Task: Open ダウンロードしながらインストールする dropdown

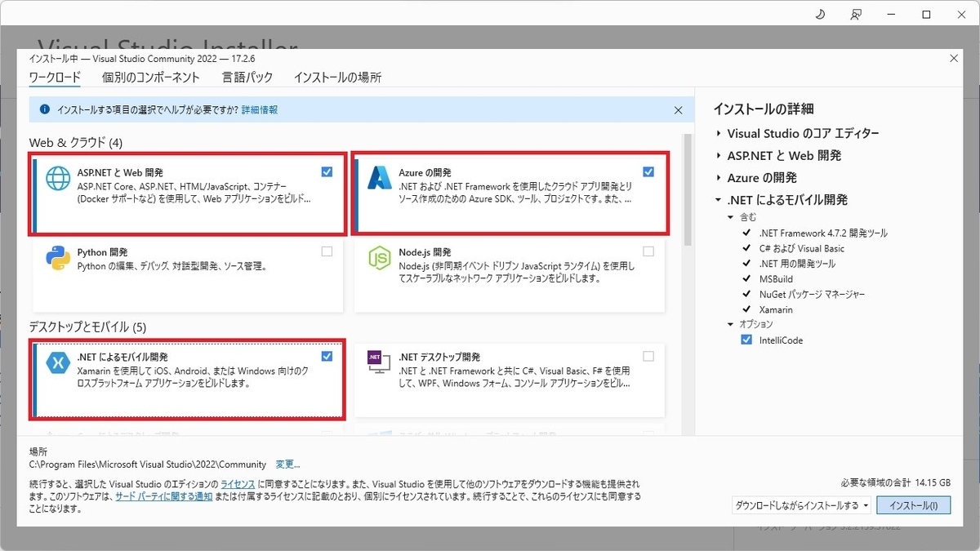Action: (x=801, y=505)
